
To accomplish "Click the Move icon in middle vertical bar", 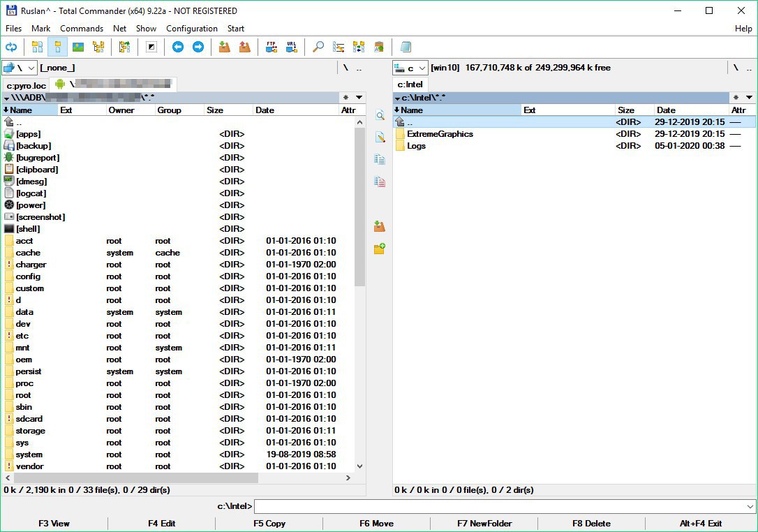I will (x=380, y=182).
